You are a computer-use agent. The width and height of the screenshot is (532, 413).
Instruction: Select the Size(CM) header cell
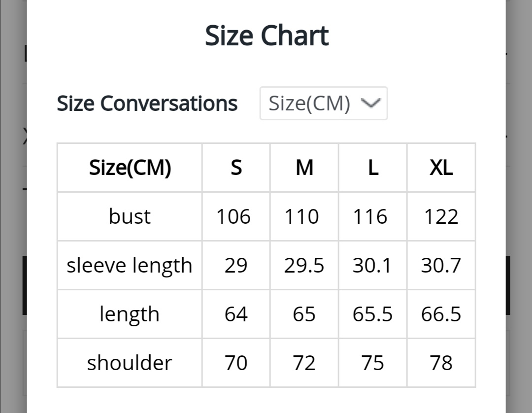pyautogui.click(x=130, y=168)
